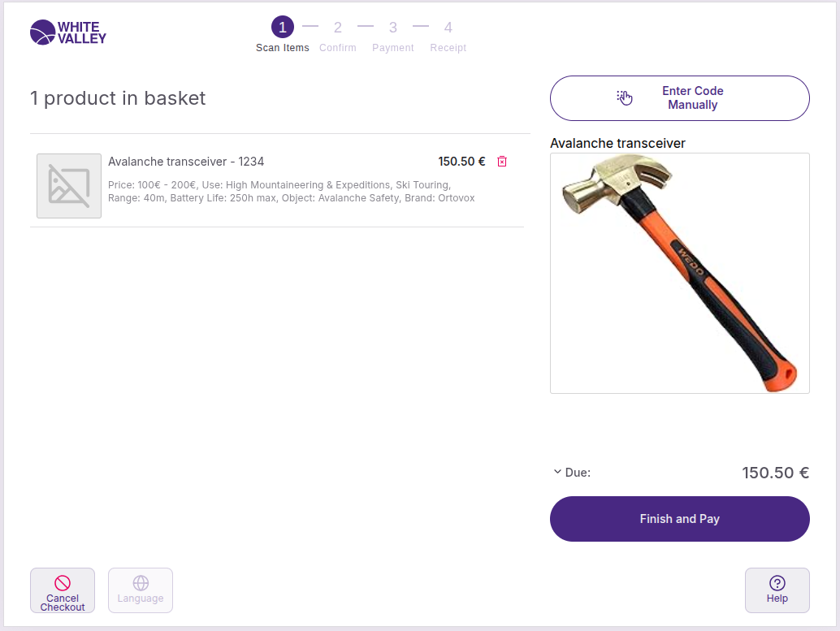The height and width of the screenshot is (631, 840).
Task: Click the hand pointer icon for manual code
Action: (624, 98)
